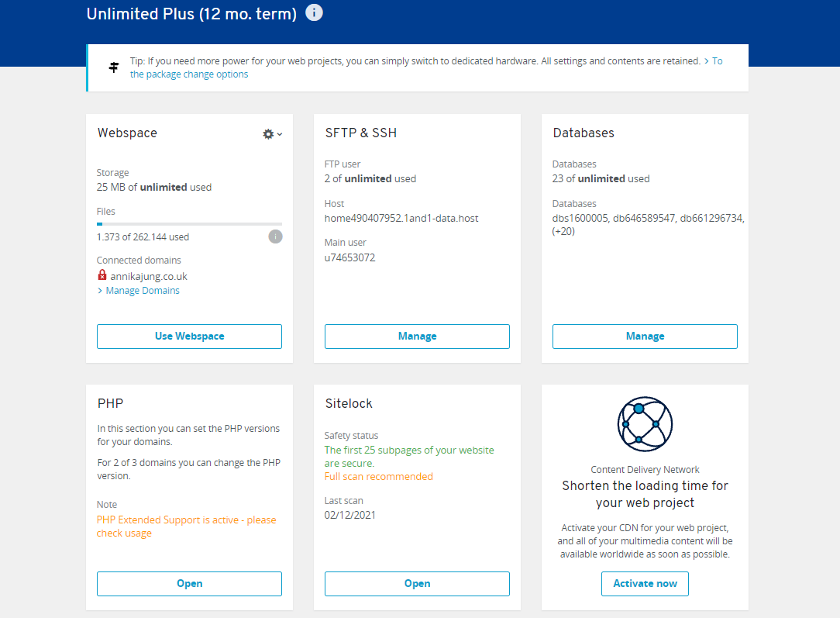Screen dimensions: 840x618
Task: Click the grey info icon beside files used
Action: click(x=275, y=236)
